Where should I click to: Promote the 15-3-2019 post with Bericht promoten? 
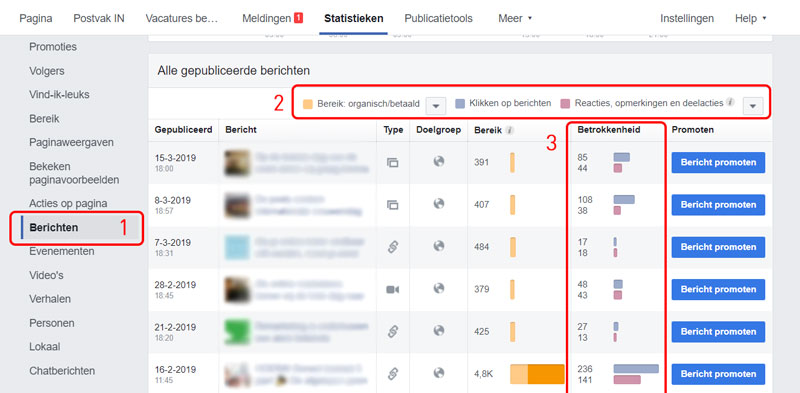[718, 162]
